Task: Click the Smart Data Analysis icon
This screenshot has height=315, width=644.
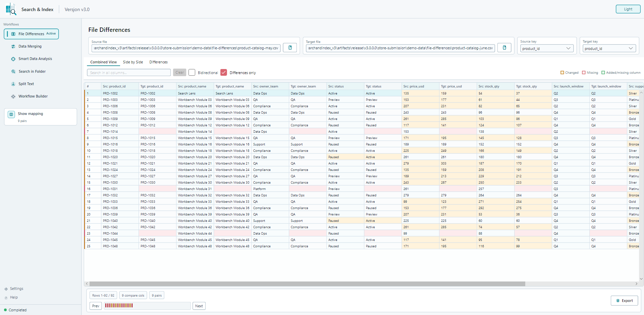Action: (x=13, y=59)
